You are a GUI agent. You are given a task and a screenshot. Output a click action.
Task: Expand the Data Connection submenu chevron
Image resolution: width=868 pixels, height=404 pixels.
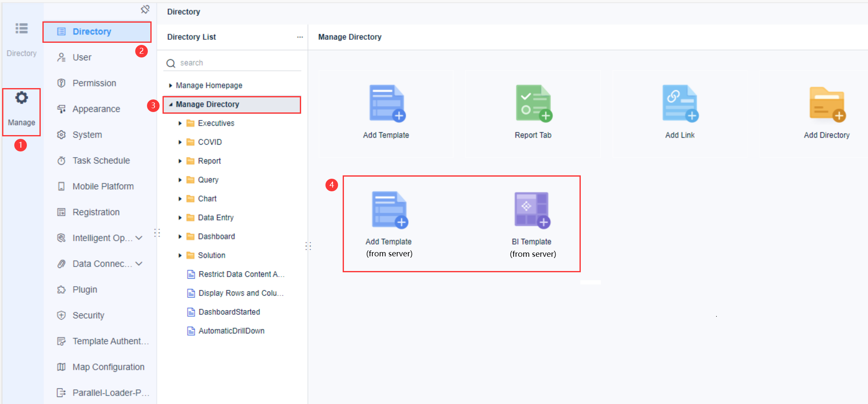click(x=139, y=263)
